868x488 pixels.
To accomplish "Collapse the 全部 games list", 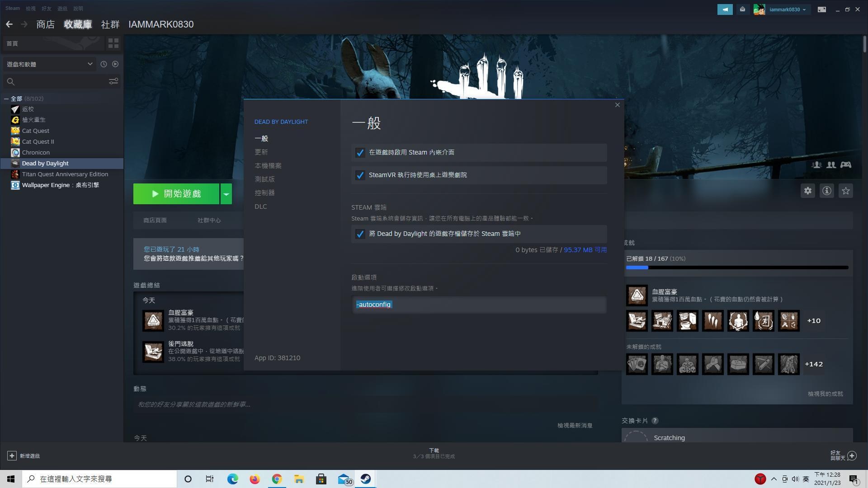I will click(6, 99).
